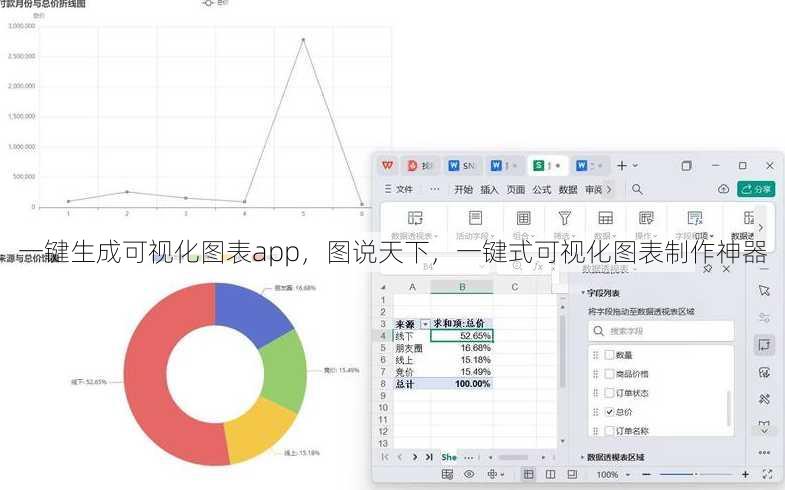785x490 pixels.
Task: Click the three-dot more options beside 文件
Action: pyautogui.click(x=435, y=189)
